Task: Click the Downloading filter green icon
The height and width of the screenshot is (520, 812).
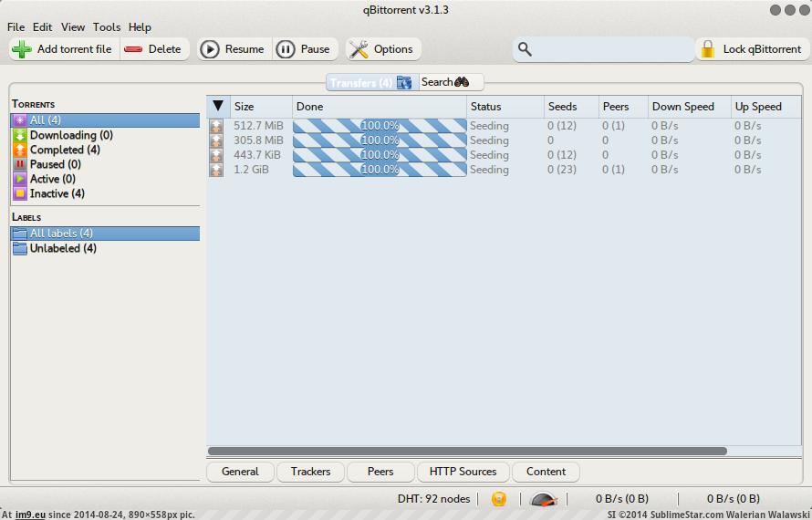Action: pyautogui.click(x=20, y=135)
